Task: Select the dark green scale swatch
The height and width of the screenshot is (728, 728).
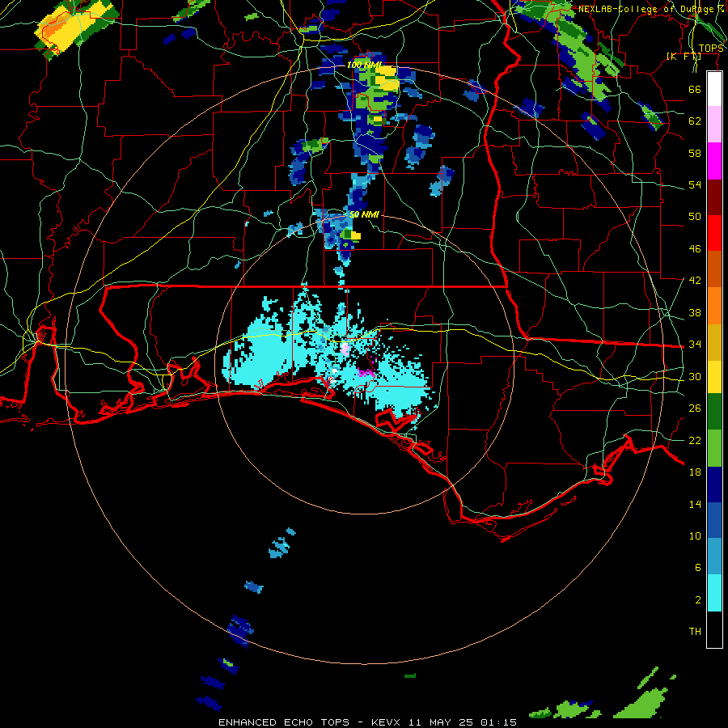Action: (714, 412)
